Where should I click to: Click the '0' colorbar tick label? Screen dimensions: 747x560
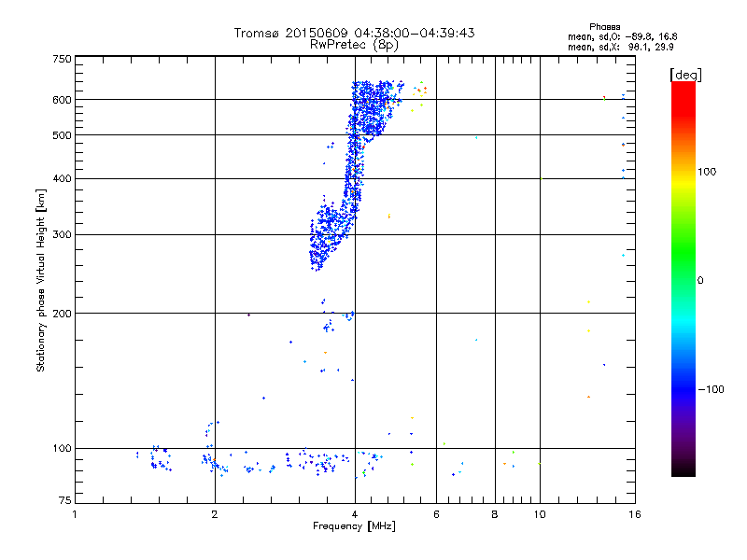(700, 280)
